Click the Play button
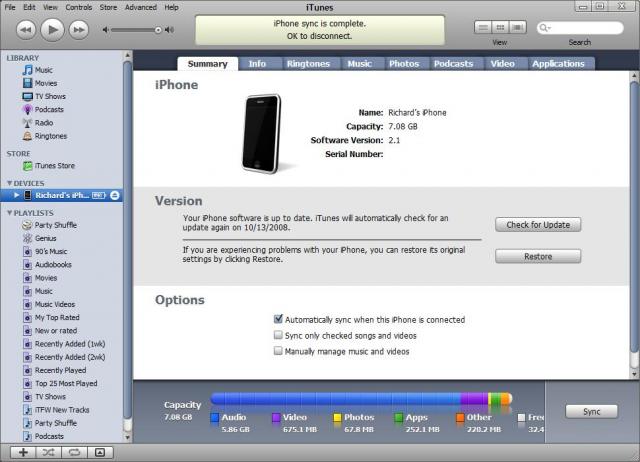This screenshot has width=640, height=462. coord(52,29)
